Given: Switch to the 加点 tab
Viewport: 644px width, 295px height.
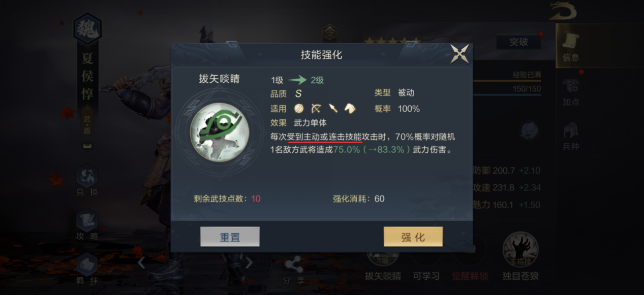Looking at the screenshot, I should click(x=571, y=91).
